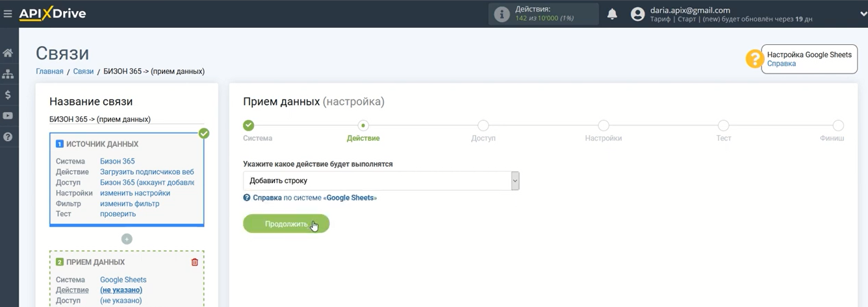Click проверить test link
868x307 pixels.
pyautogui.click(x=118, y=214)
